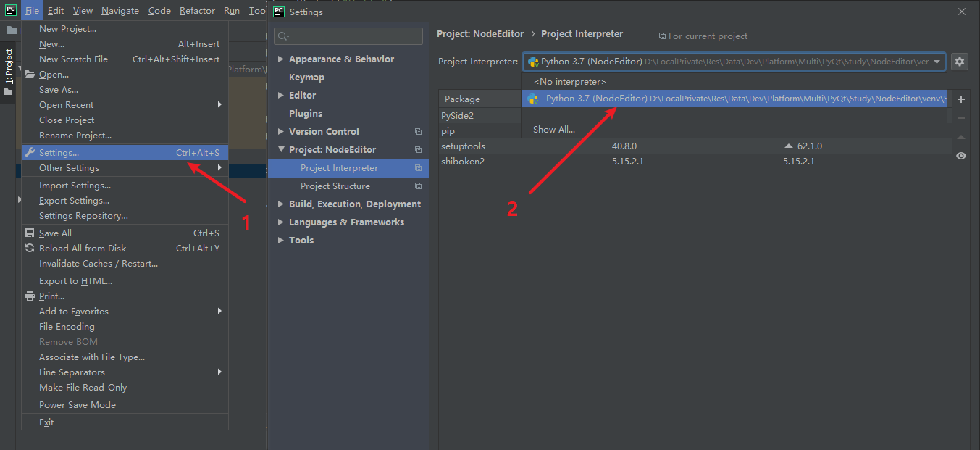The image size is (980, 450).
Task: Click the gear icon next to interpreter dropdown
Action: click(960, 62)
